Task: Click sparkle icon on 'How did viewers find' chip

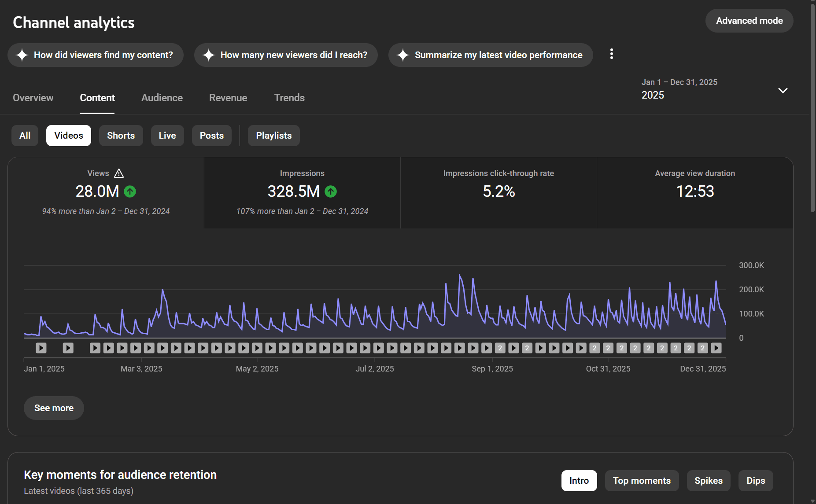Action: 22,55
